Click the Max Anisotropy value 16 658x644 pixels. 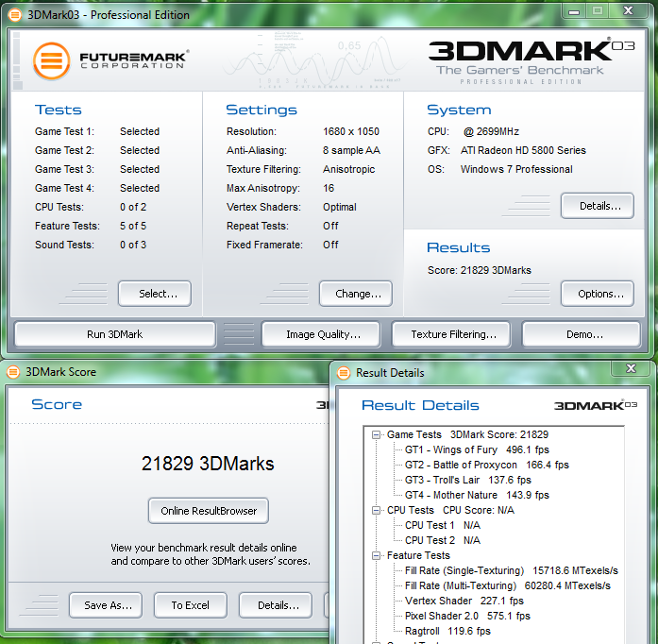point(329,189)
